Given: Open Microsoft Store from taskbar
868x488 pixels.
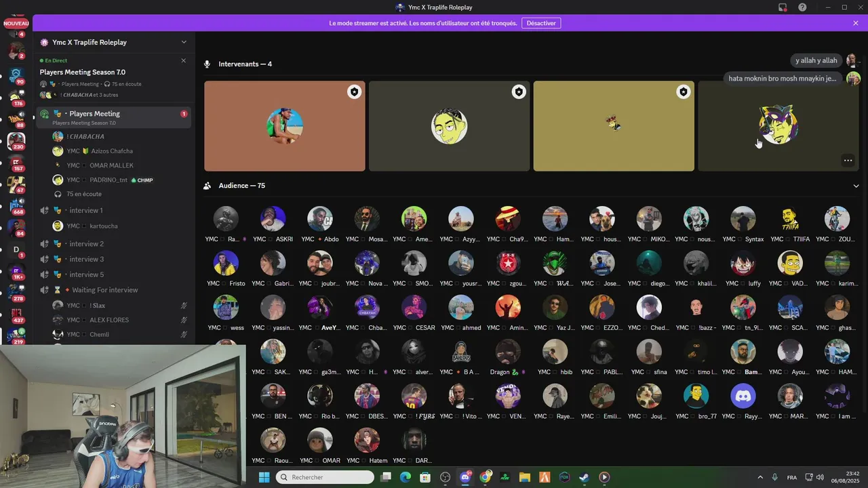Looking at the screenshot, I should click(x=425, y=477).
